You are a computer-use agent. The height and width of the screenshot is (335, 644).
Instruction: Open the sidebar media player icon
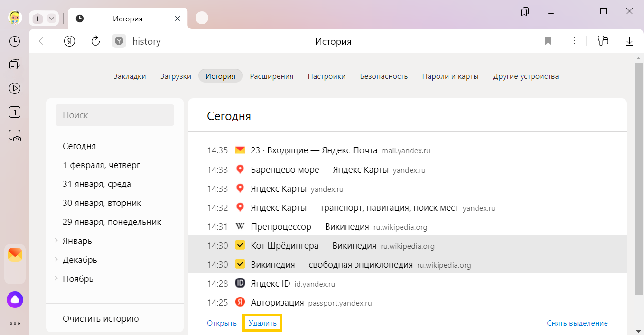tap(15, 88)
